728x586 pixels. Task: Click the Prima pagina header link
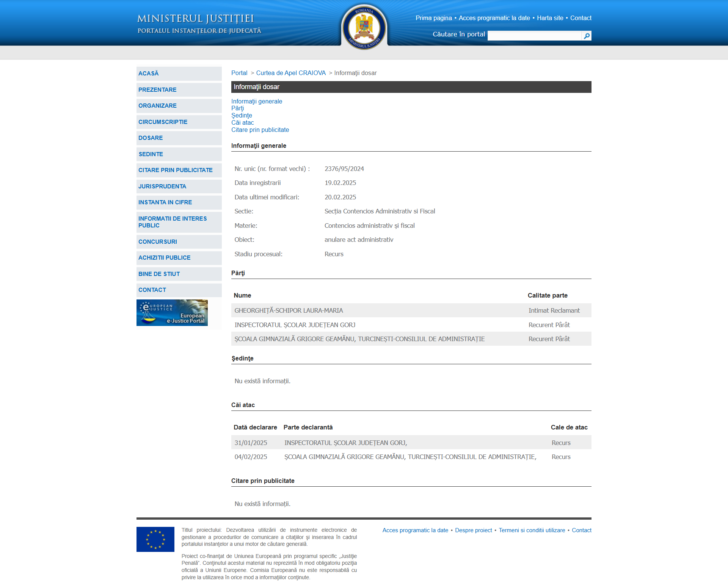[x=433, y=18]
